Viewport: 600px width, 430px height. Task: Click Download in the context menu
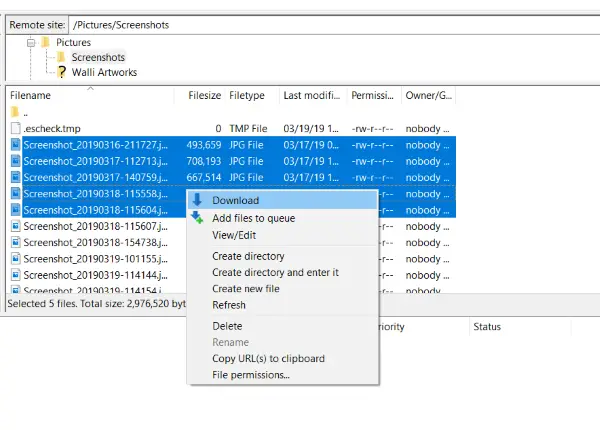click(x=235, y=201)
